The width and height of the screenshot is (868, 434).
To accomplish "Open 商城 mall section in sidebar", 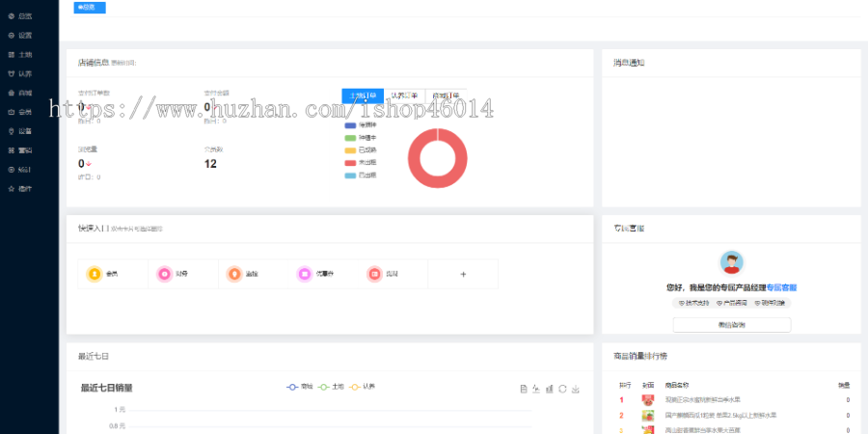I will pyautogui.click(x=20, y=93).
